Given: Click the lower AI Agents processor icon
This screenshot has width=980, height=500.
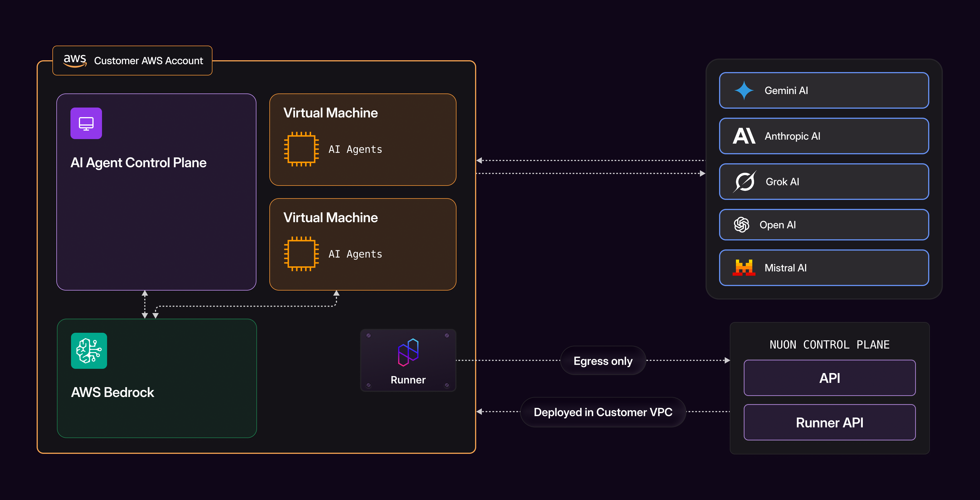Looking at the screenshot, I should (301, 254).
